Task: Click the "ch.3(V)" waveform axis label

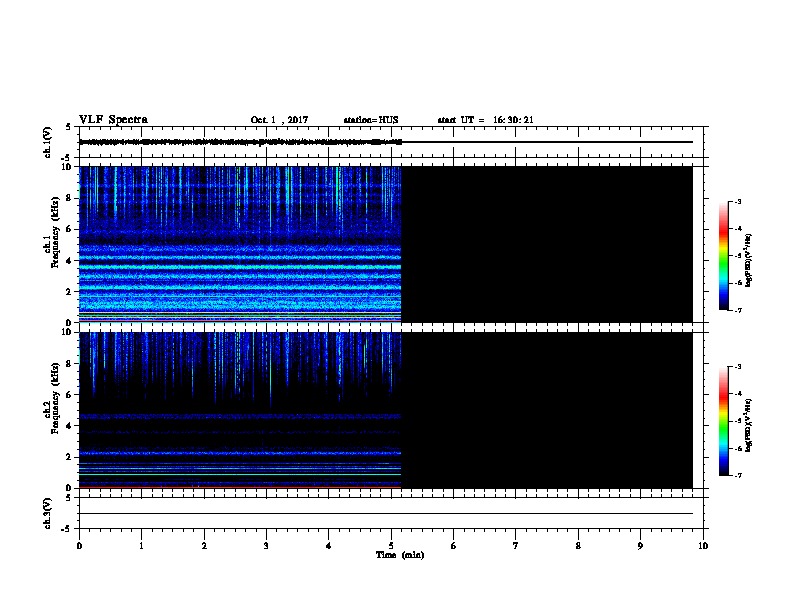Action: 47,513
